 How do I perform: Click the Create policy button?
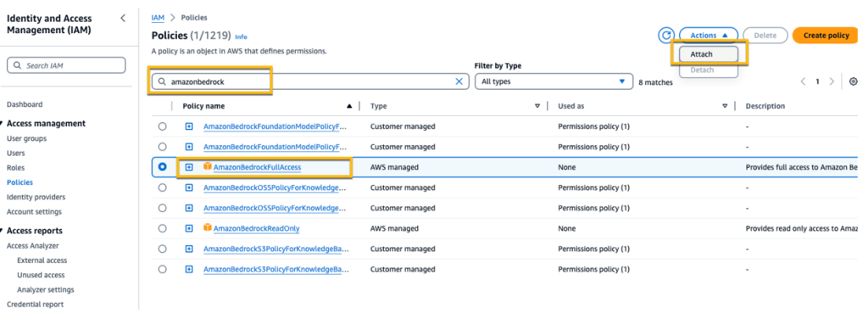click(x=826, y=36)
